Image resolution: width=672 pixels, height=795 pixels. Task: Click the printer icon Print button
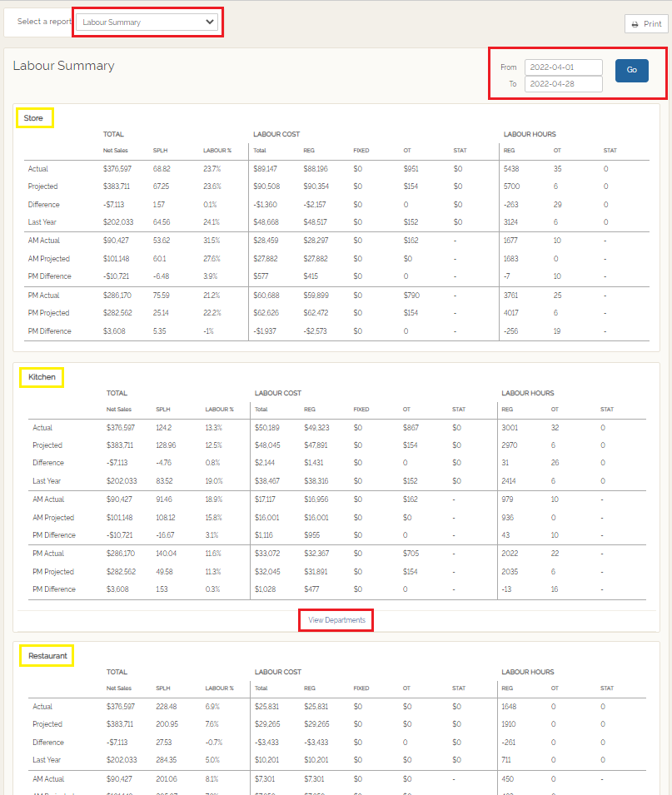(646, 24)
